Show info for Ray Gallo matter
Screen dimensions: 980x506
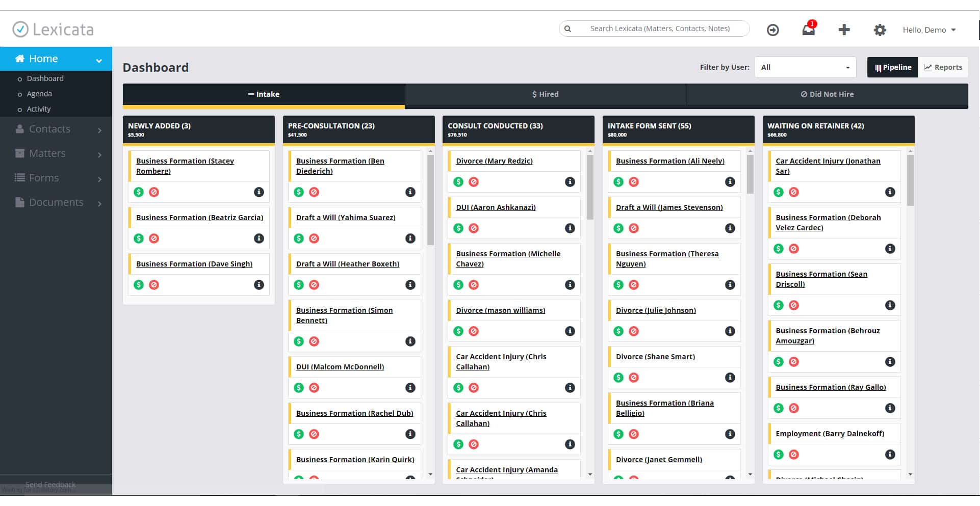click(x=890, y=408)
